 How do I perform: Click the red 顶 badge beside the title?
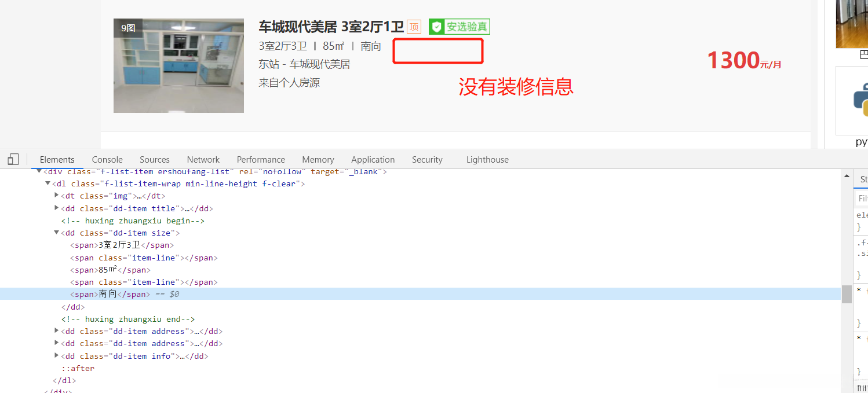414,27
